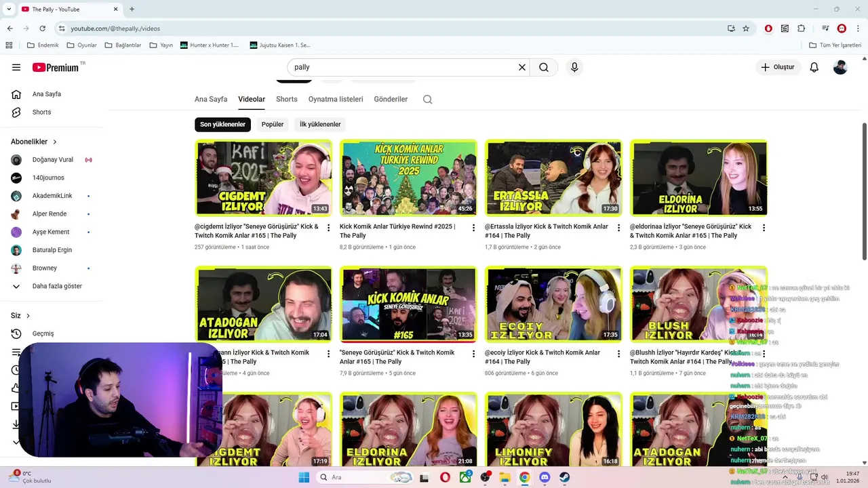Expand the Abonelikler section arrow

[x=55, y=142]
